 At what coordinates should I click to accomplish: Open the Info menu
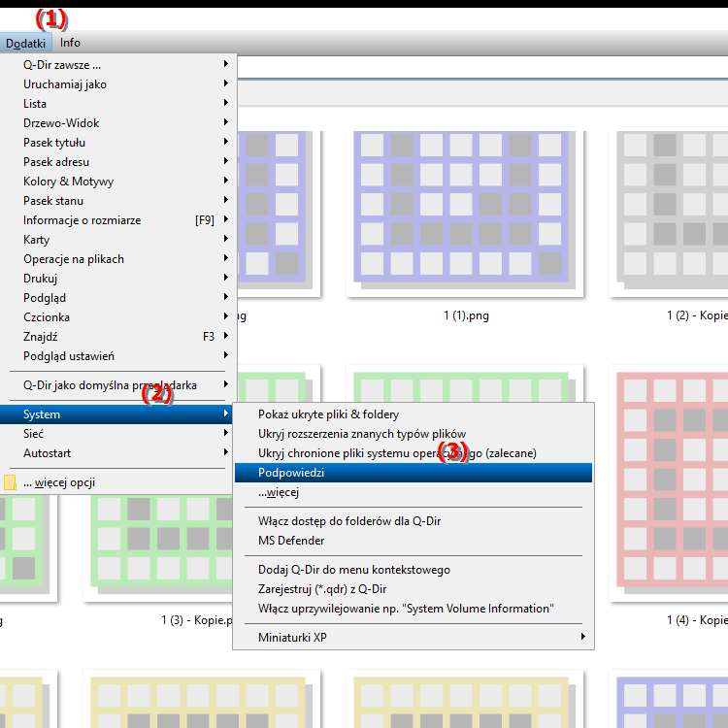pyautogui.click(x=70, y=43)
